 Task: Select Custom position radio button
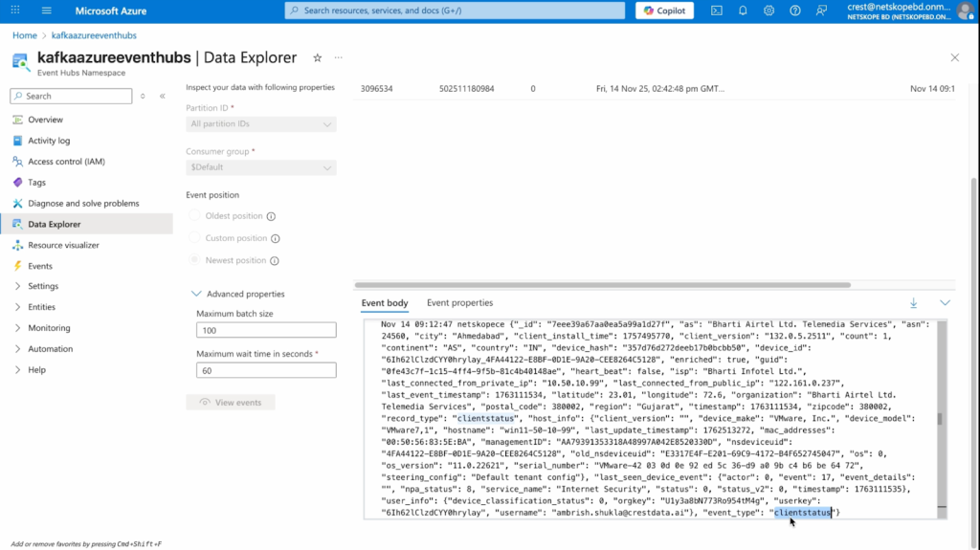(194, 237)
